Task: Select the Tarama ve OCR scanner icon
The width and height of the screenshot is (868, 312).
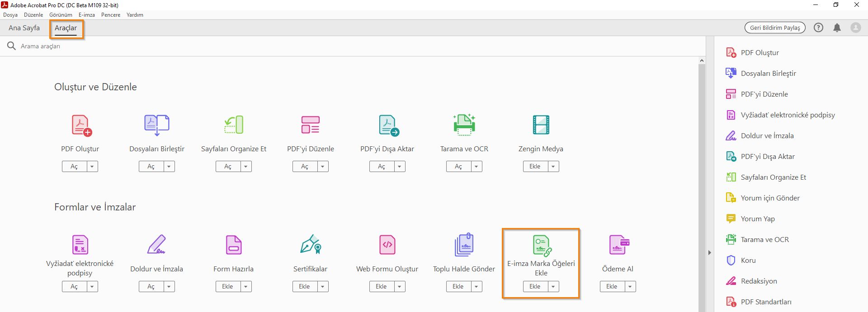Action: [464, 125]
